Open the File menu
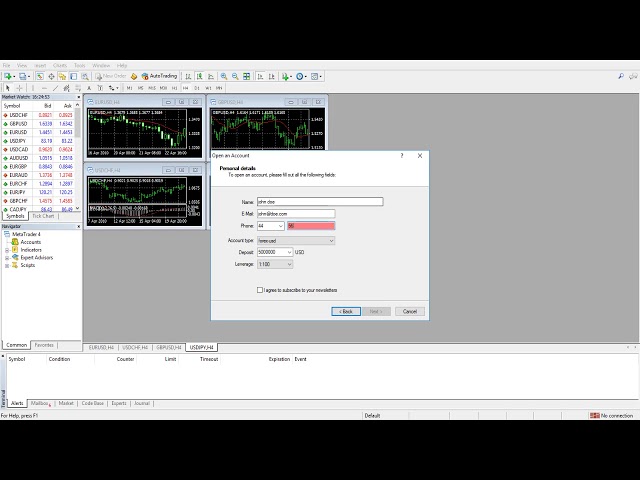The width and height of the screenshot is (640, 480). point(7,65)
